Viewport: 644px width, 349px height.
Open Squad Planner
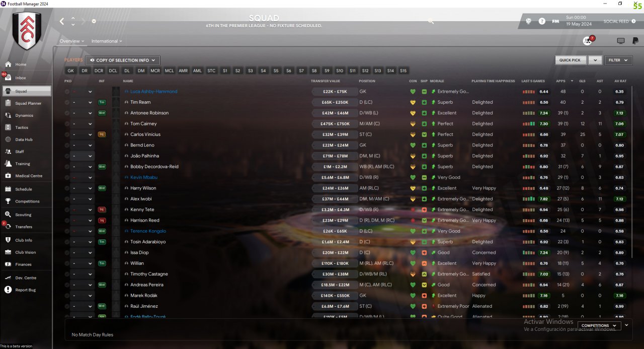[x=26, y=103]
